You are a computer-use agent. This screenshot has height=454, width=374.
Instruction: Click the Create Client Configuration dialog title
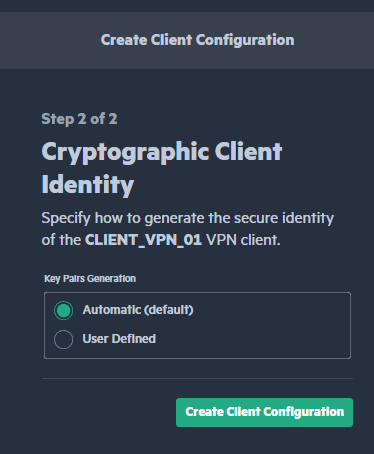(x=198, y=40)
